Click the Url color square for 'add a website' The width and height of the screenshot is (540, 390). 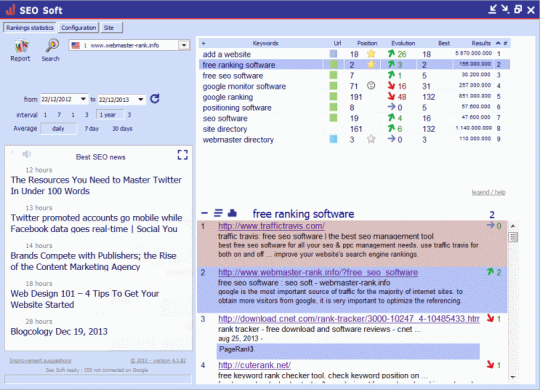coord(333,54)
